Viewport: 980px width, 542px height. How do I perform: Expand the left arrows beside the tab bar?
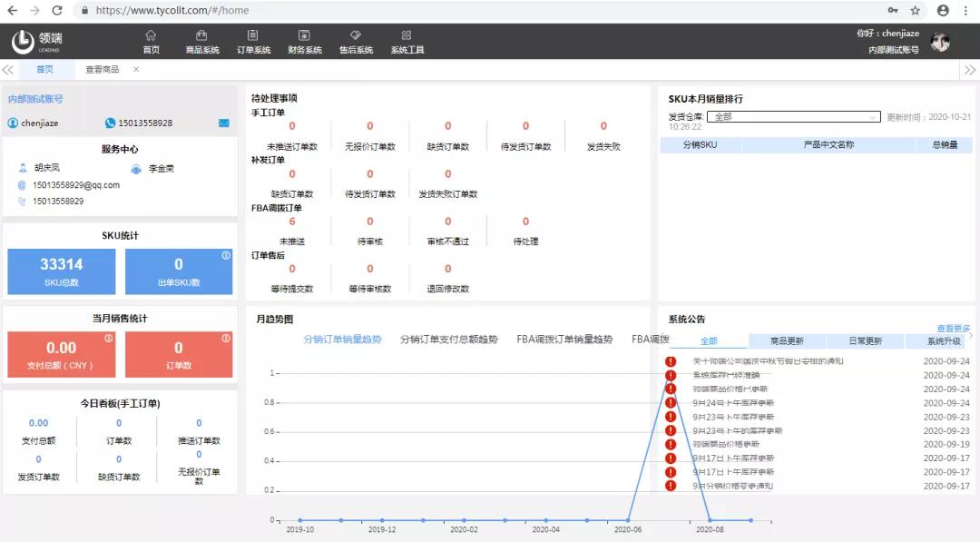[x=9, y=68]
